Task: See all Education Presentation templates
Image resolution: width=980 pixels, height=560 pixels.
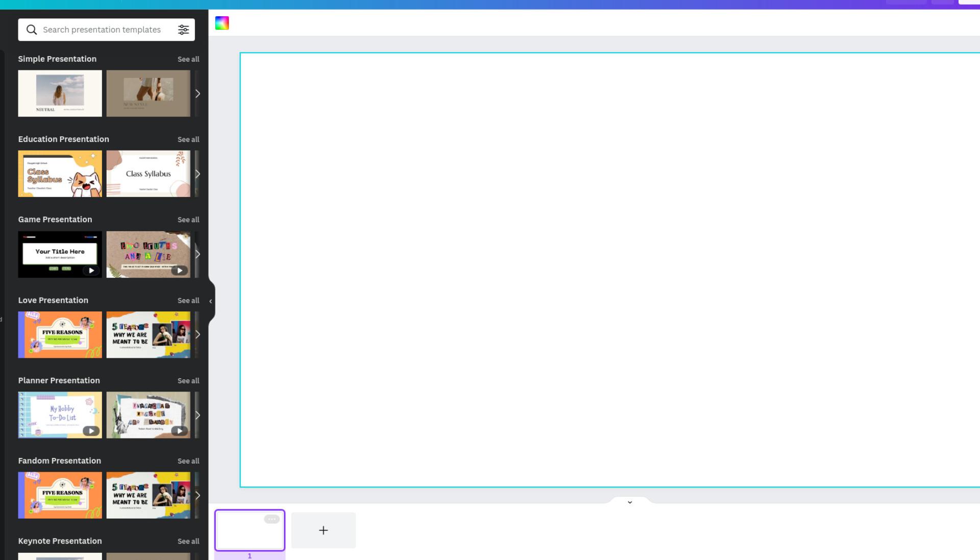Action: [x=188, y=139]
